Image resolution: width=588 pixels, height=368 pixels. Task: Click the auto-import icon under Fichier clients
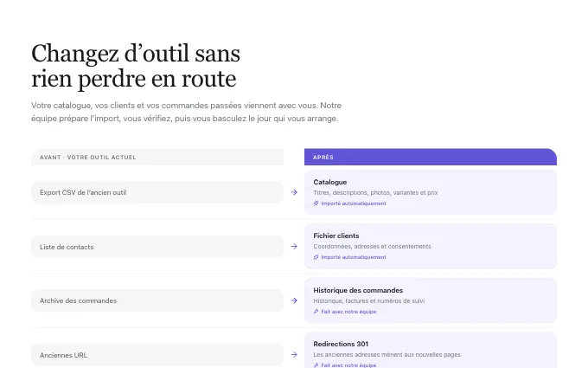tap(316, 257)
